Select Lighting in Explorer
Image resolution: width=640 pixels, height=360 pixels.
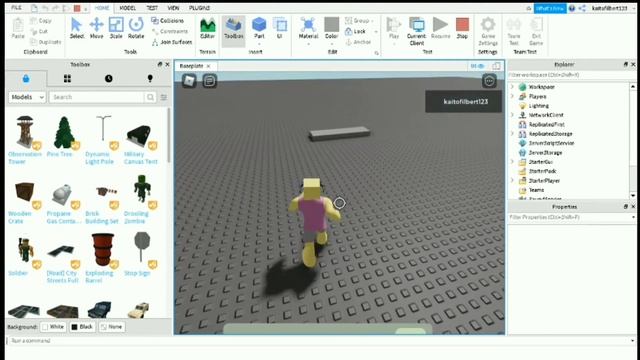tap(538, 106)
